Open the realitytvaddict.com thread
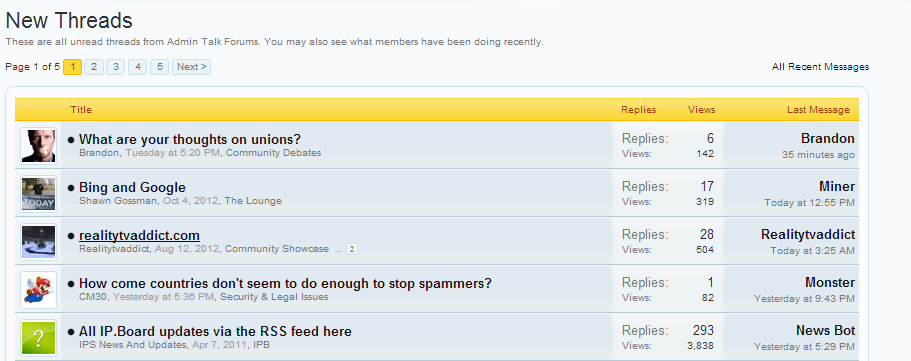Image resolution: width=911 pixels, height=361 pixels. click(139, 236)
